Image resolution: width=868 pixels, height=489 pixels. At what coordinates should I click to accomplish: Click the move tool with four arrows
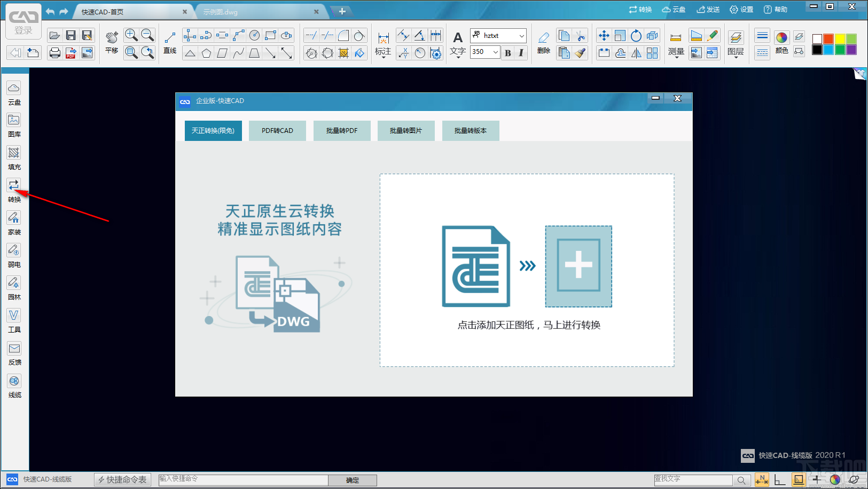click(x=604, y=35)
